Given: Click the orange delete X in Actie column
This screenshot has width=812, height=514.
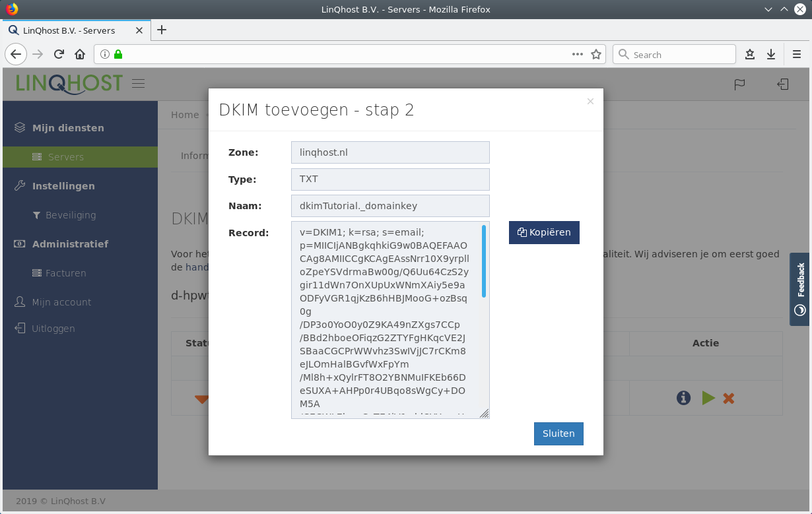Looking at the screenshot, I should pos(729,398).
